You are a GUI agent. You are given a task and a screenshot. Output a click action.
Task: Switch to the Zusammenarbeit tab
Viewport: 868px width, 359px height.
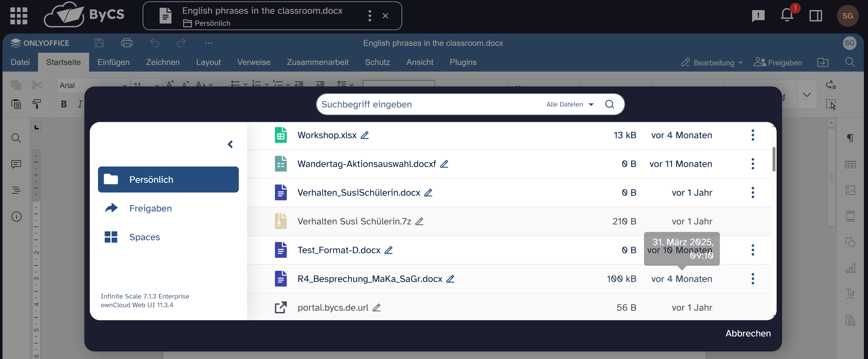pos(317,62)
